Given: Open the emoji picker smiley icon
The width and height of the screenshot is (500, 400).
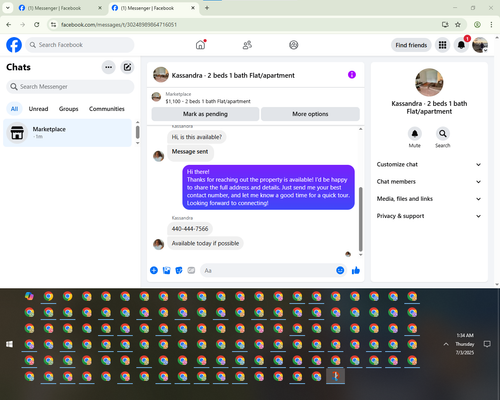Looking at the screenshot, I should [340, 270].
